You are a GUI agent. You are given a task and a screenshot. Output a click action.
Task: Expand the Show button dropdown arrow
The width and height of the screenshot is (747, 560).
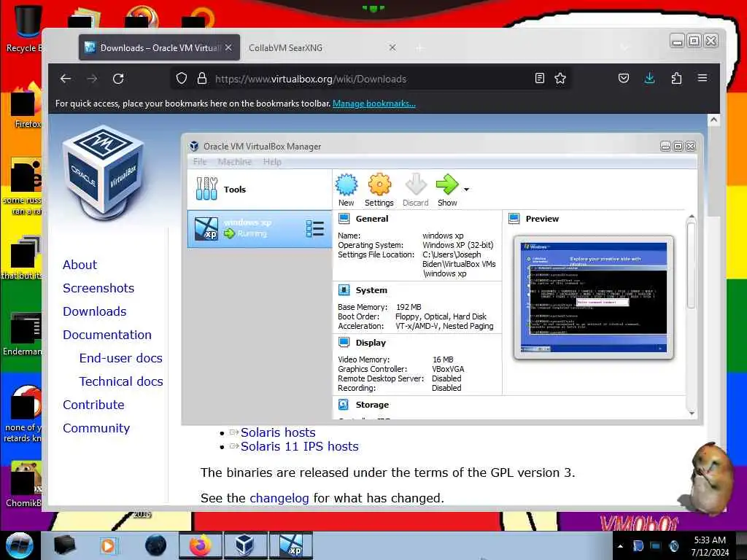[466, 190]
